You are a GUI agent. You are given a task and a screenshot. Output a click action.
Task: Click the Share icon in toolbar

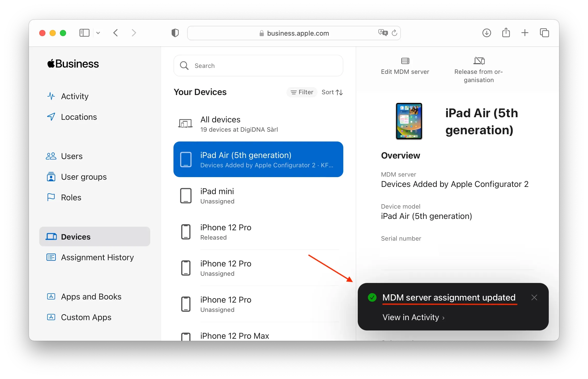point(506,33)
